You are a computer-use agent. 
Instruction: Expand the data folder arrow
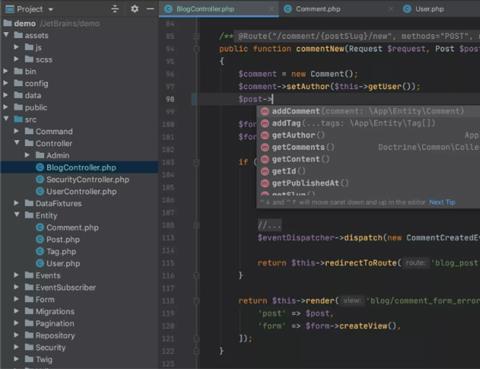tap(6, 95)
